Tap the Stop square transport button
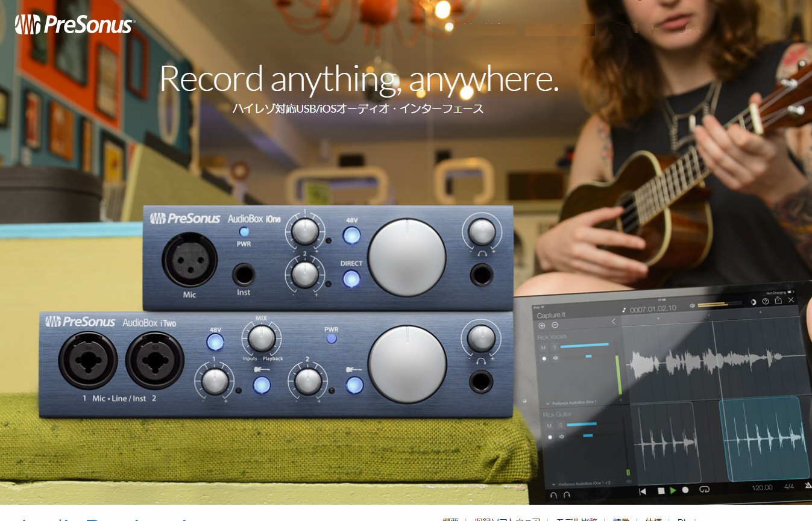The image size is (812, 521). point(661,491)
